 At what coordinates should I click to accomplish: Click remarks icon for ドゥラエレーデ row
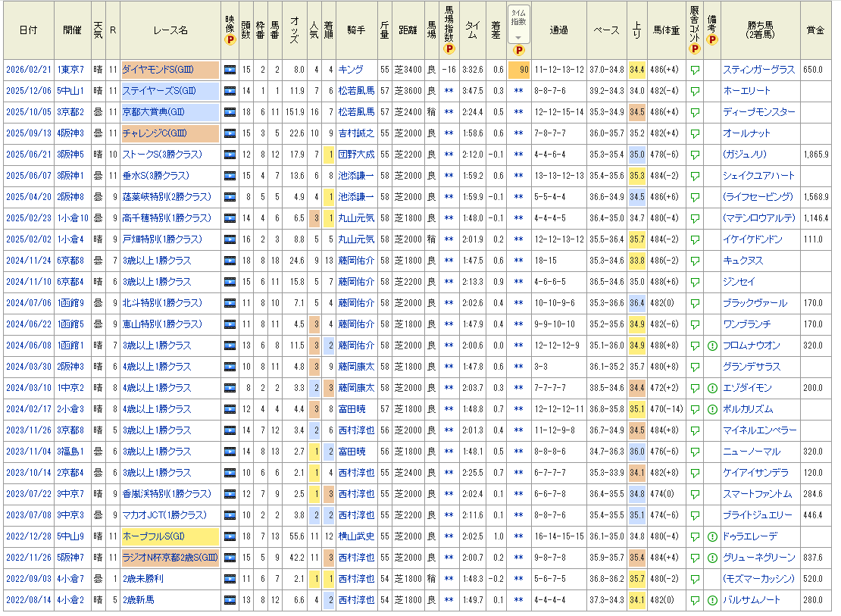coord(711,536)
